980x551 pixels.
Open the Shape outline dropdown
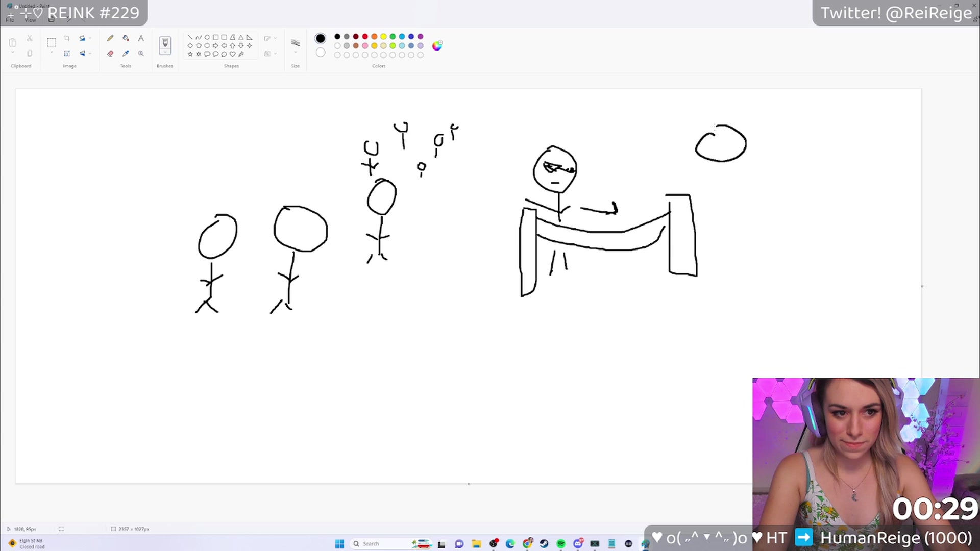270,38
